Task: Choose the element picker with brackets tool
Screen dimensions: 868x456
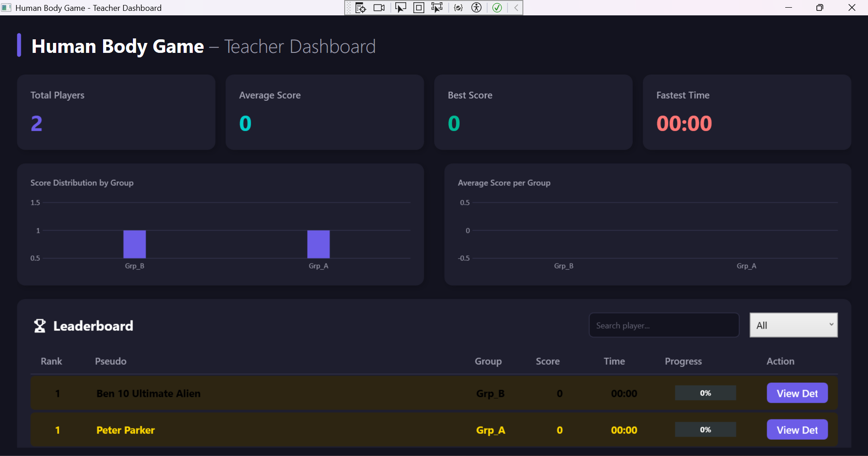Action: [x=436, y=8]
